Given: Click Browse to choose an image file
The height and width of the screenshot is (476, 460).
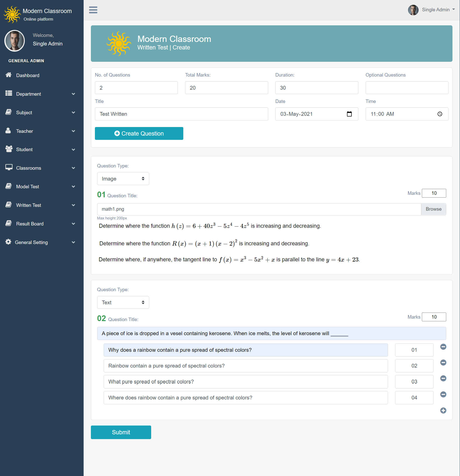Looking at the screenshot, I should pos(433,209).
